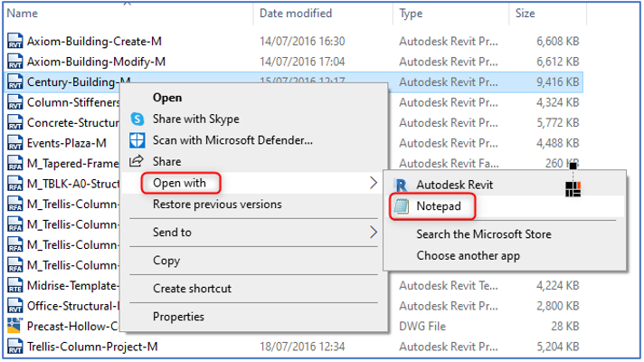Click the Notepad icon in submenu

coord(402,206)
